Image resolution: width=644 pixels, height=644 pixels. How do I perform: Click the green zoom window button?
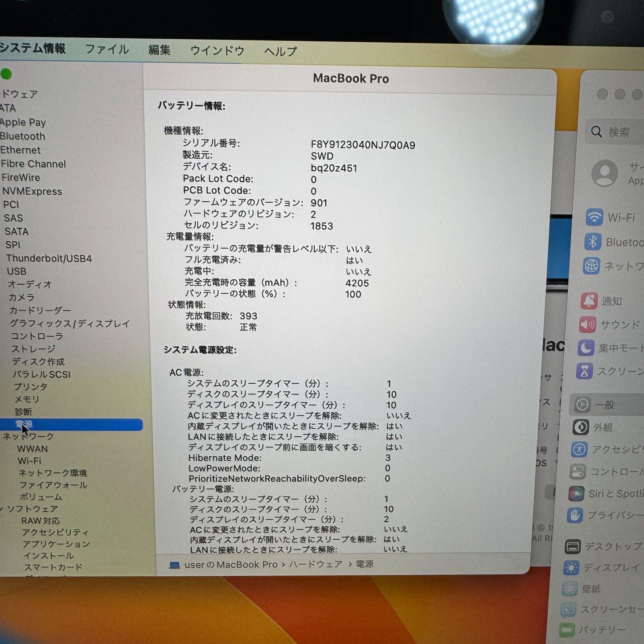point(6,74)
